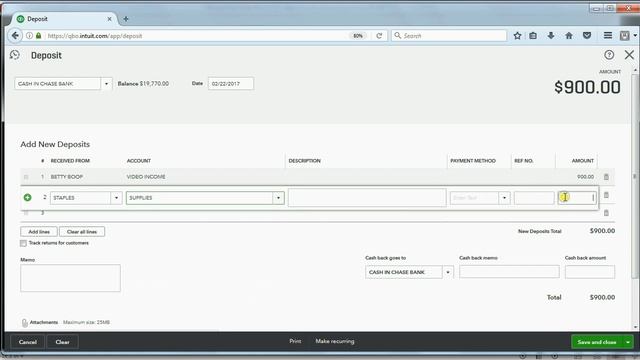Open Pocket icon in toolbar

pos(587,36)
